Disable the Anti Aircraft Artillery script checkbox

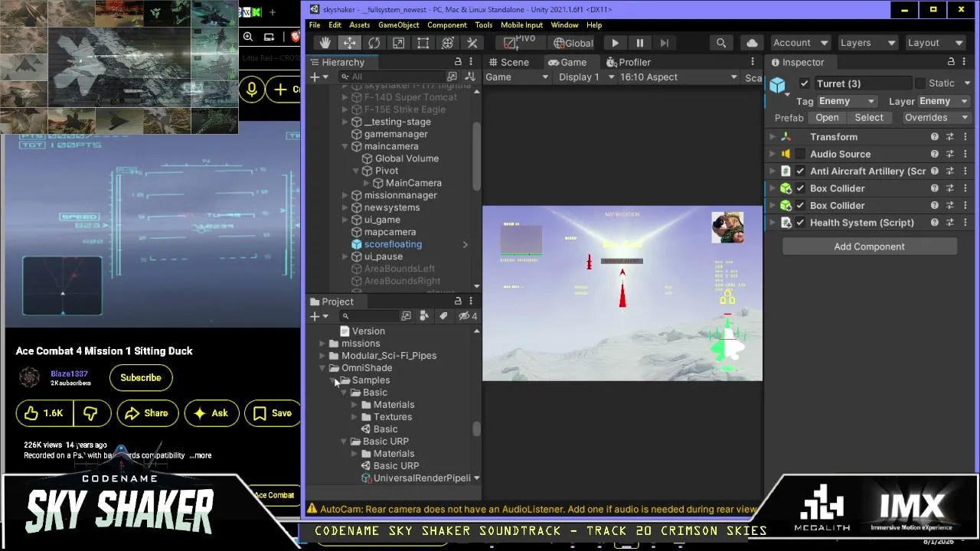(x=800, y=171)
